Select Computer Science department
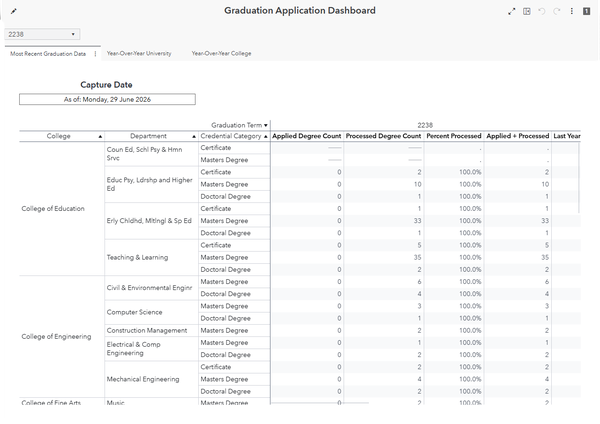 (134, 312)
